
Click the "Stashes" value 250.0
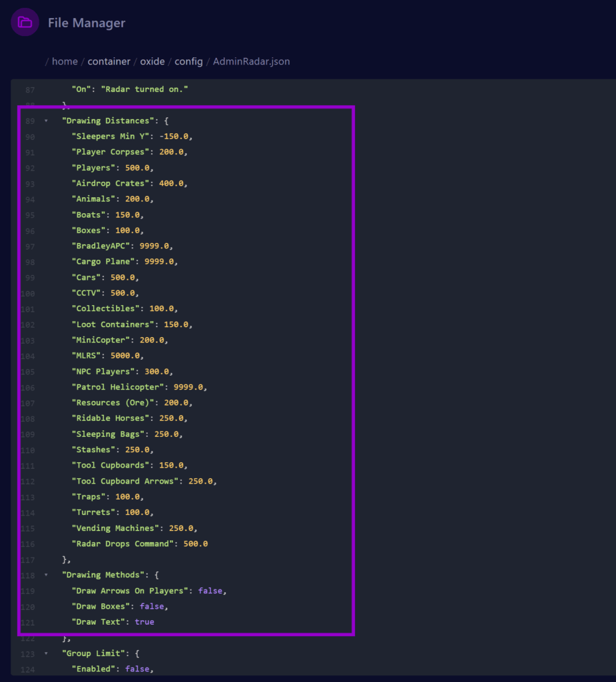pos(137,450)
